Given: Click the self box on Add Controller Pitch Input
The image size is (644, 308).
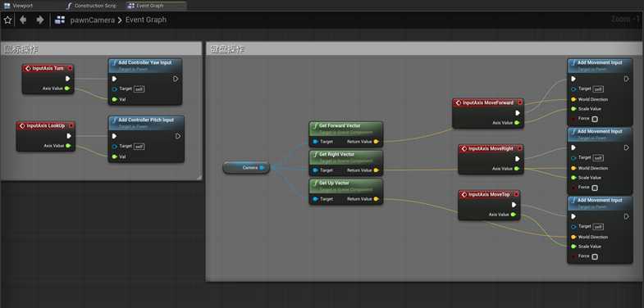Looking at the screenshot, I should click(x=139, y=147).
